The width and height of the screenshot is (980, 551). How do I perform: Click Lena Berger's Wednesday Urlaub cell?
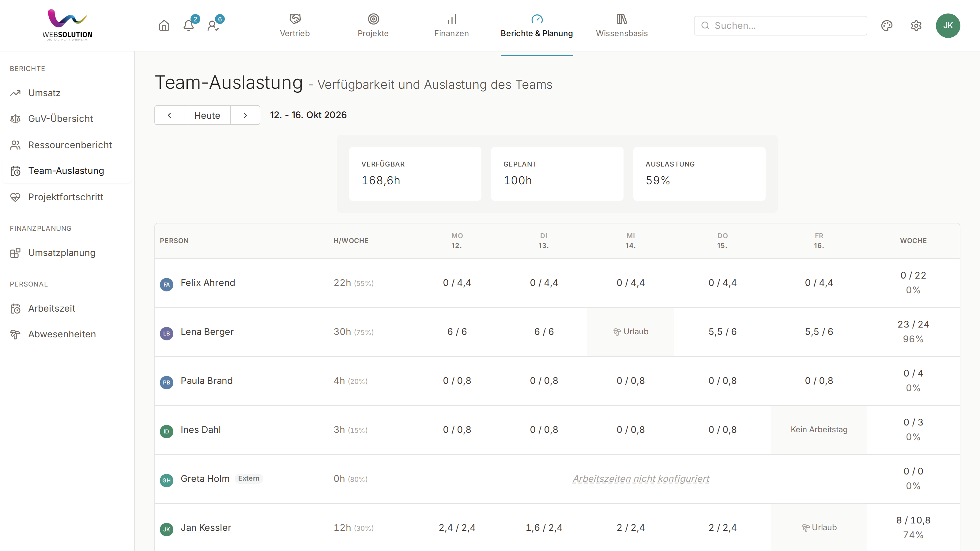click(631, 332)
